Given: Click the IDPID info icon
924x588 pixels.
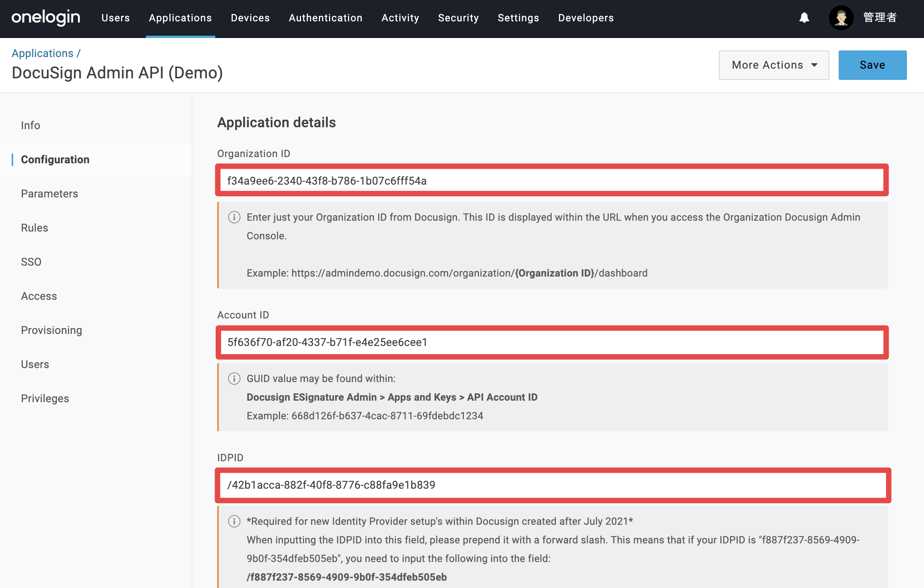Looking at the screenshot, I should tap(234, 521).
